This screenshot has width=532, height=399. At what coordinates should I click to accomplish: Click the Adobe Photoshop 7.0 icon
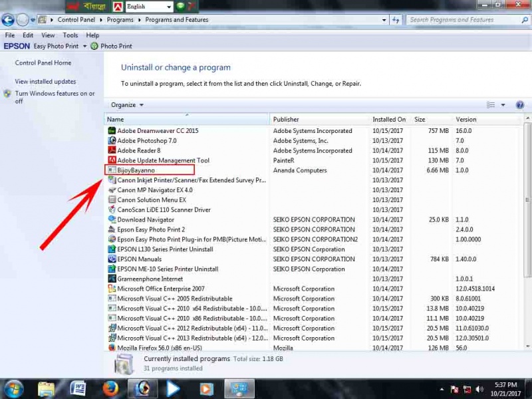(112, 140)
